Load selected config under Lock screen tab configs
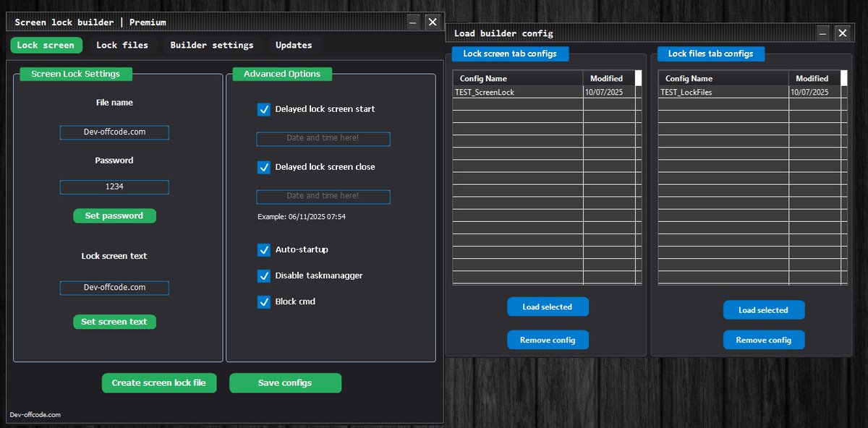This screenshot has width=868, height=428. click(548, 307)
